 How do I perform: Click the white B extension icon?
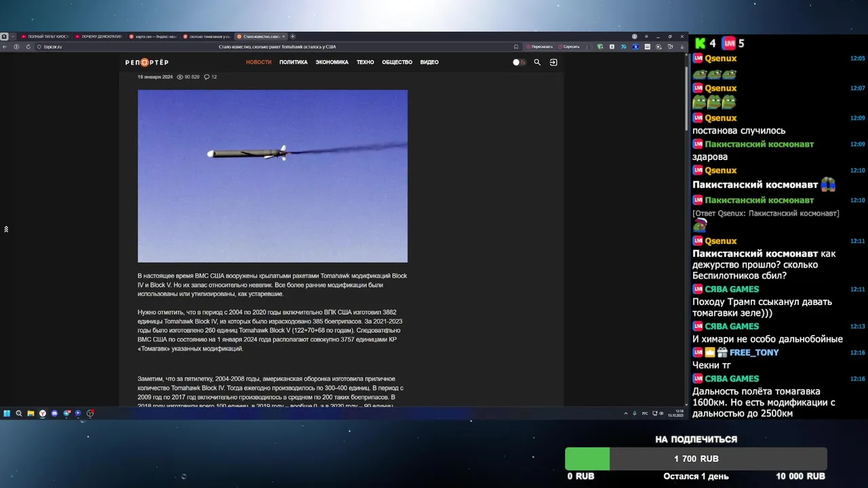point(612,47)
